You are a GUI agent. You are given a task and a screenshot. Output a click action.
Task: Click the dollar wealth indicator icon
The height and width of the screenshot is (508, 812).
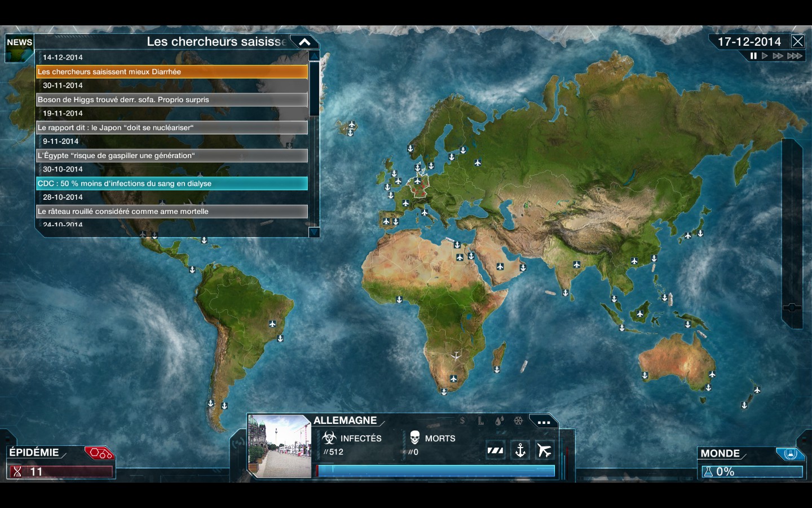pos(462,421)
